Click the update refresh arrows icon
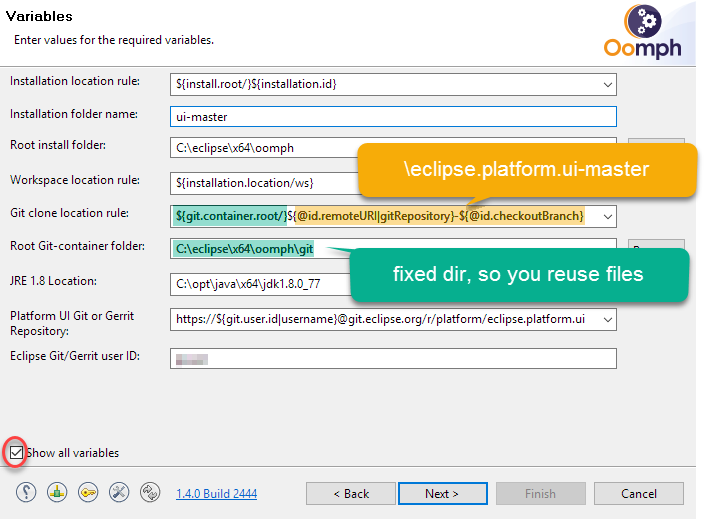Image resolution: width=707 pixels, height=519 pixels. click(x=150, y=493)
